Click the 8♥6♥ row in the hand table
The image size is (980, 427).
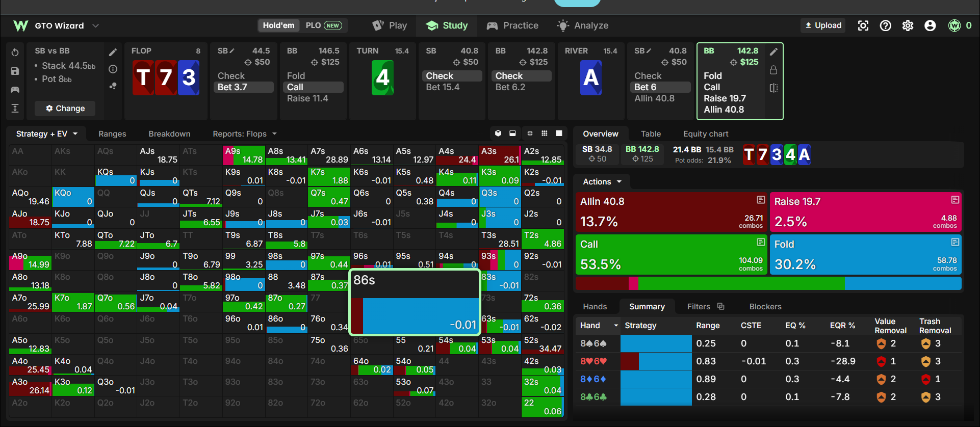769,361
